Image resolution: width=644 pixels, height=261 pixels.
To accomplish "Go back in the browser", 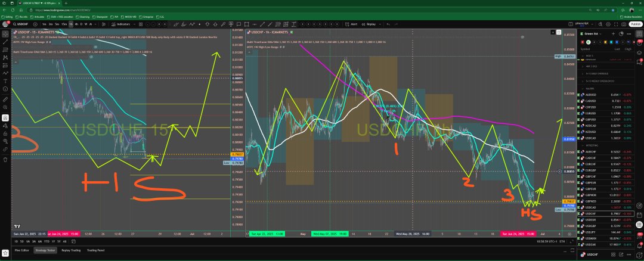I will pyautogui.click(x=5, y=10).
